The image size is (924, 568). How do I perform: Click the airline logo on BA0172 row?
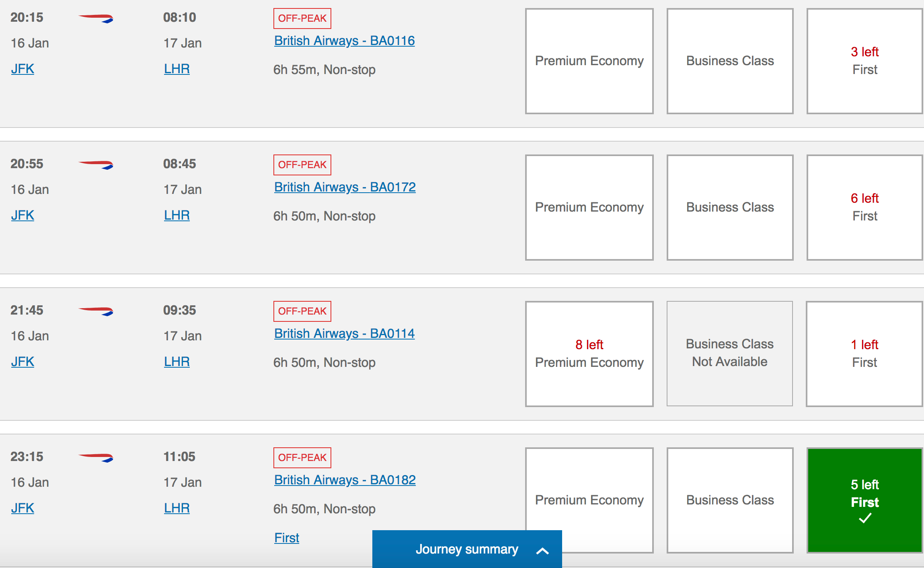(x=96, y=165)
